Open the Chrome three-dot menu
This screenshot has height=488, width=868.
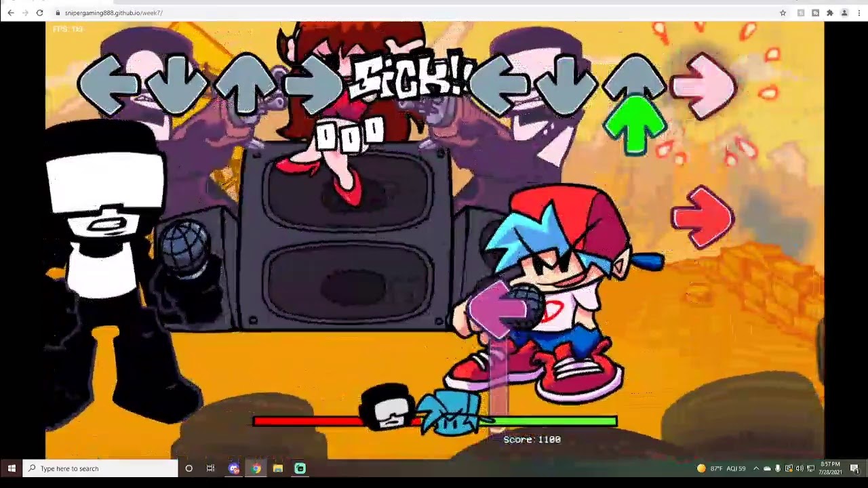coord(859,13)
